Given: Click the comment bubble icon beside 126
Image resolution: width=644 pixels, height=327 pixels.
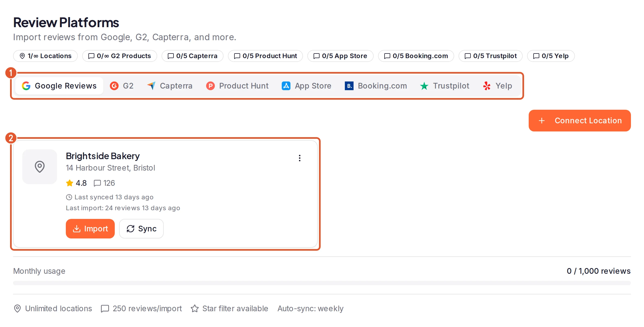Looking at the screenshot, I should (97, 183).
